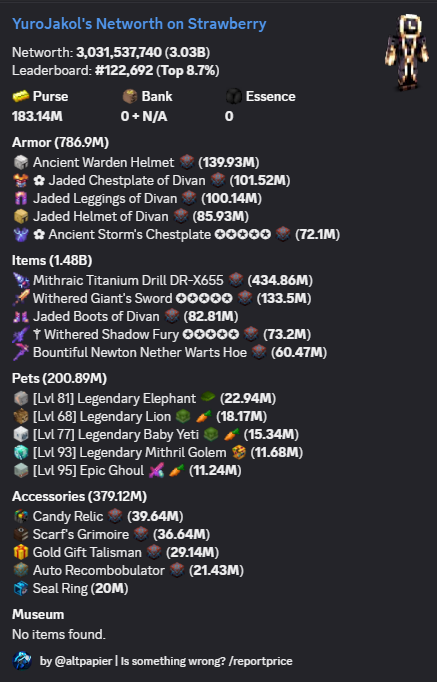437x682 pixels.
Task: Click the Withered Giant's Sword icon
Action: (x=20, y=298)
